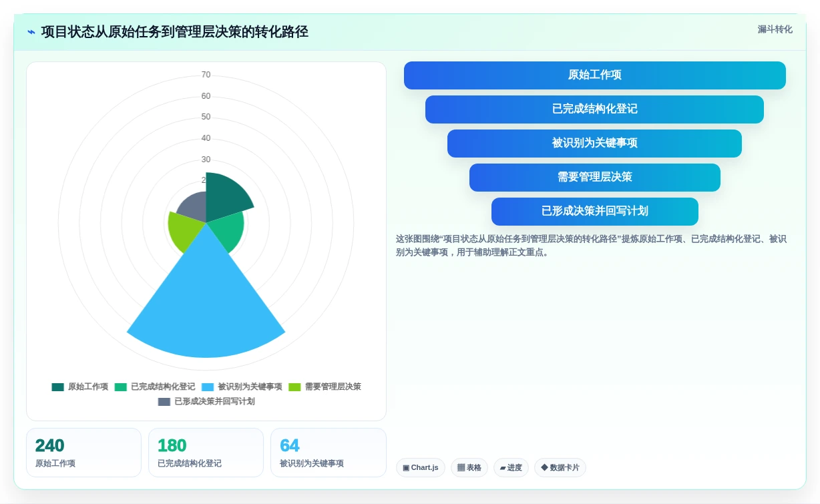This screenshot has width=820, height=504.
Task: Toggle 原始工作项 legend swatch in chart
Action: (x=58, y=387)
